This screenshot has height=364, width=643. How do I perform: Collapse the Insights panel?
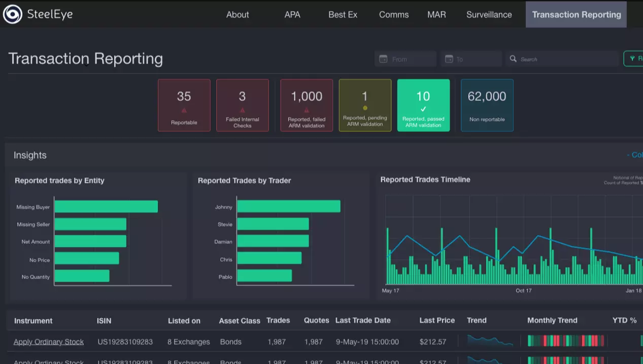pos(634,155)
